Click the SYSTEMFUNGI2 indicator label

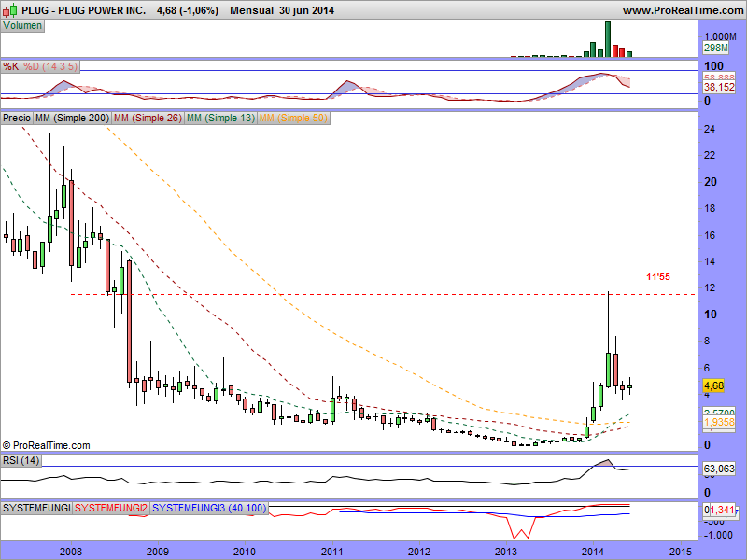click(111, 508)
